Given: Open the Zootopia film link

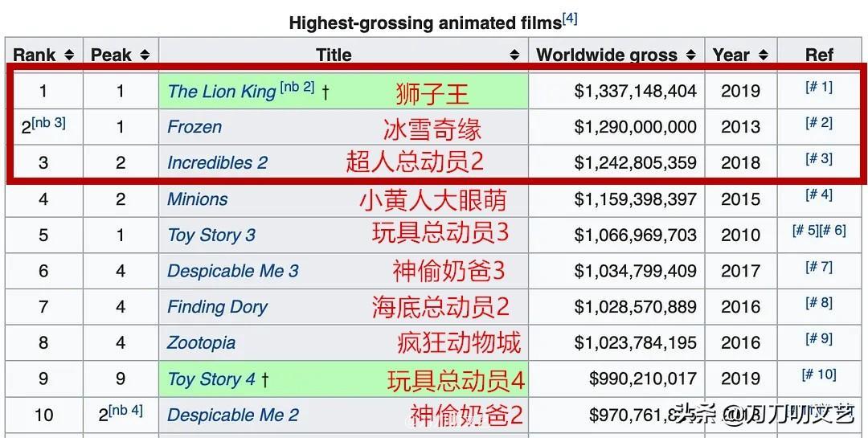Looking at the screenshot, I should coord(201,342).
